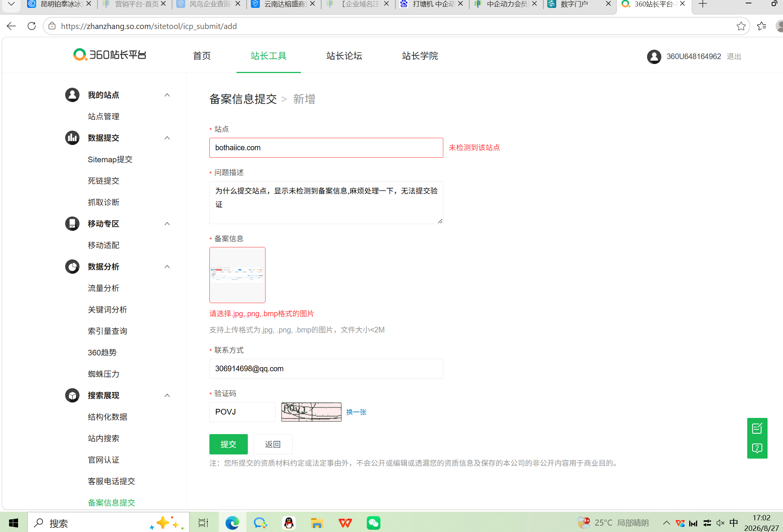Bookmark this page with the star icon
Viewport: 783px width, 532px height.
point(741,26)
